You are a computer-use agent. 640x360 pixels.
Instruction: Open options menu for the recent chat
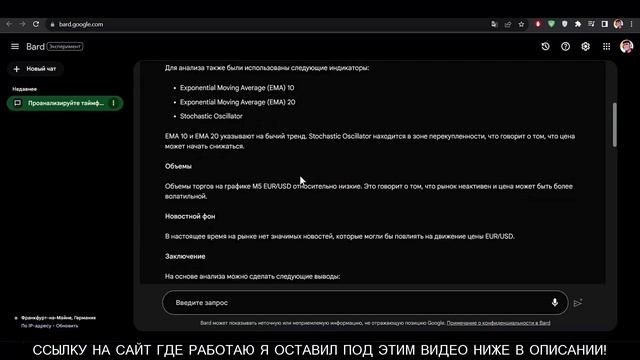[113, 103]
